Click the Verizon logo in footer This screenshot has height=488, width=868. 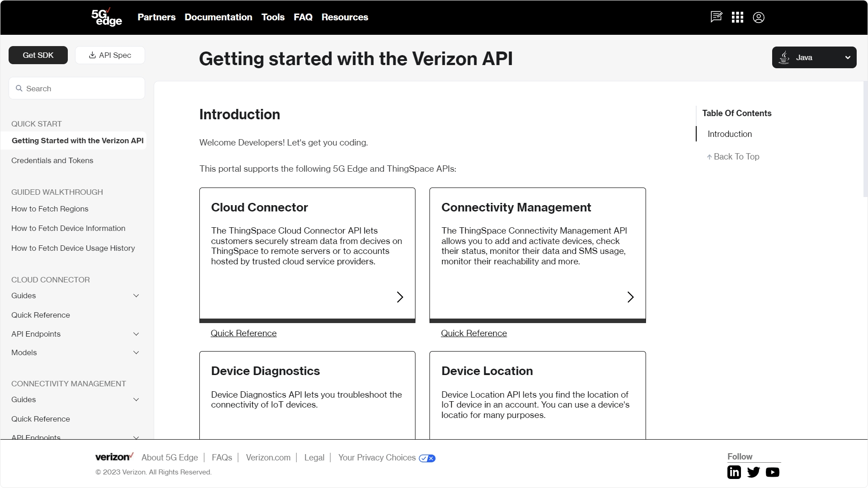pos(114,457)
